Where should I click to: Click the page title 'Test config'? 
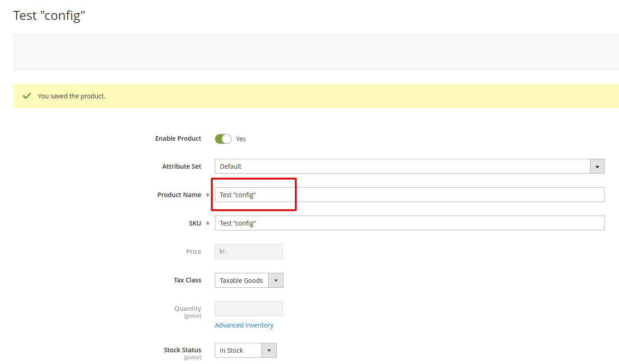(x=49, y=15)
